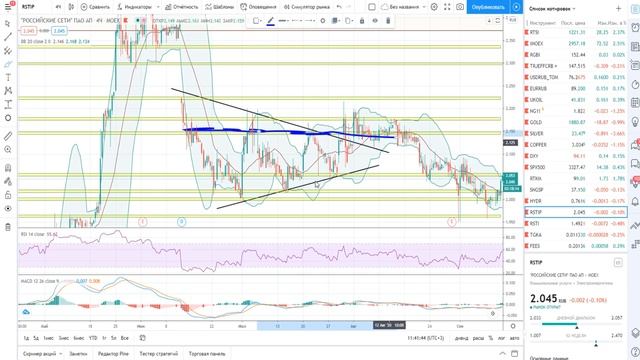Screen dimensions: 640x360
Task: Toggle the percent scale option
Action: (491, 338)
